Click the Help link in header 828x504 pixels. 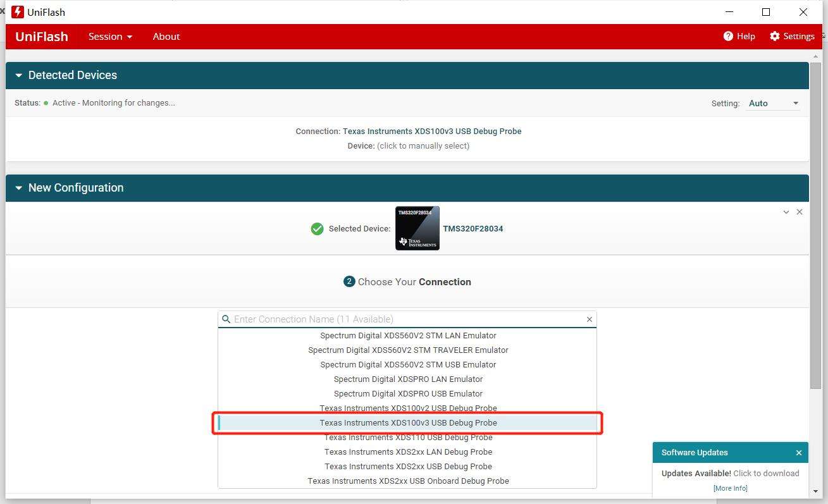(746, 36)
